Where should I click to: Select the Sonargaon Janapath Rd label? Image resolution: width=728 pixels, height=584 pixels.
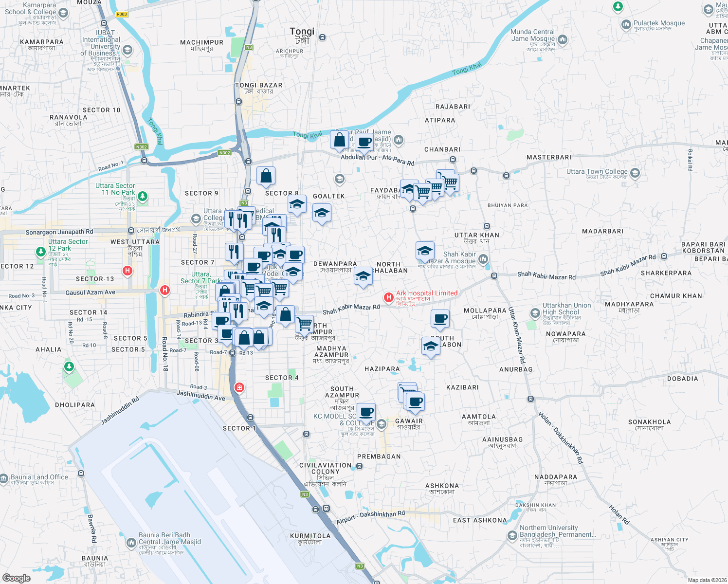click(x=59, y=232)
